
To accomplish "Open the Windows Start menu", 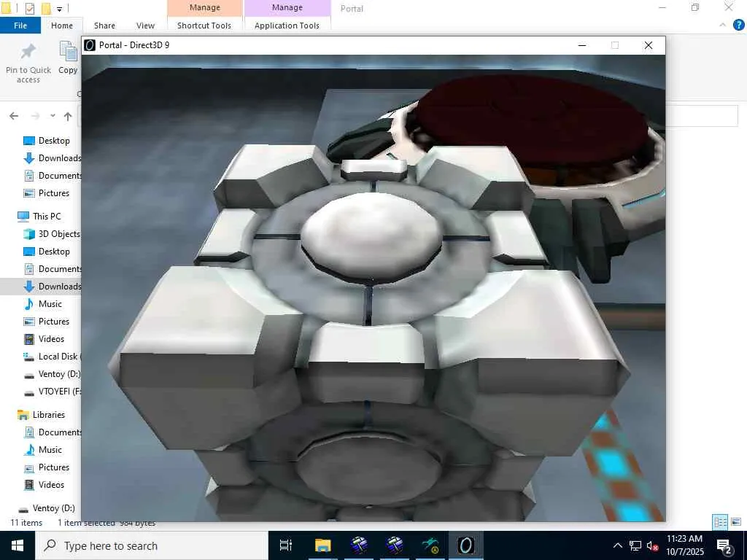I will click(18, 545).
